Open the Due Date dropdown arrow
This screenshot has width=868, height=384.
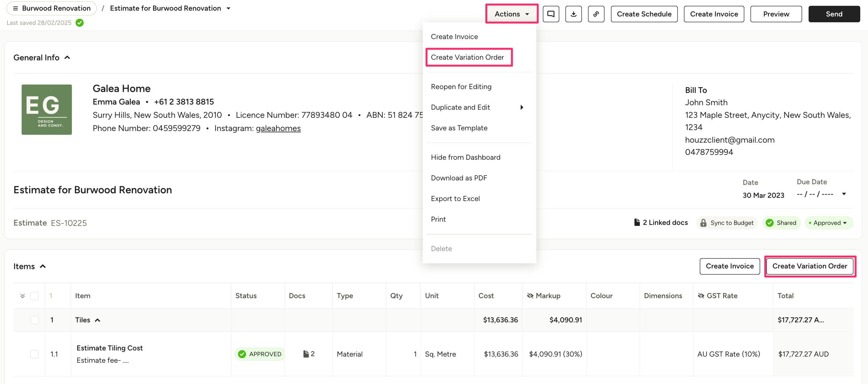(x=844, y=194)
